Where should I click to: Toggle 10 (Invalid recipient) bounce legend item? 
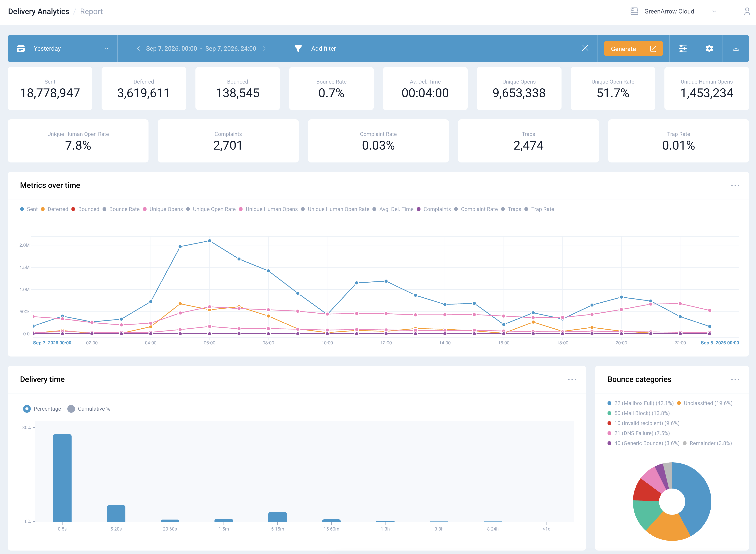[643, 423]
